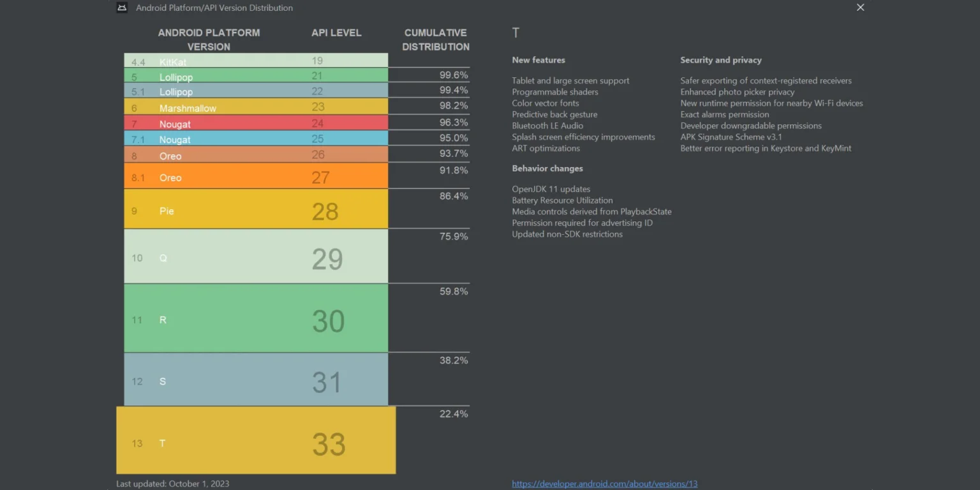Click 'Color vector fonts' feature text

pyautogui.click(x=546, y=103)
